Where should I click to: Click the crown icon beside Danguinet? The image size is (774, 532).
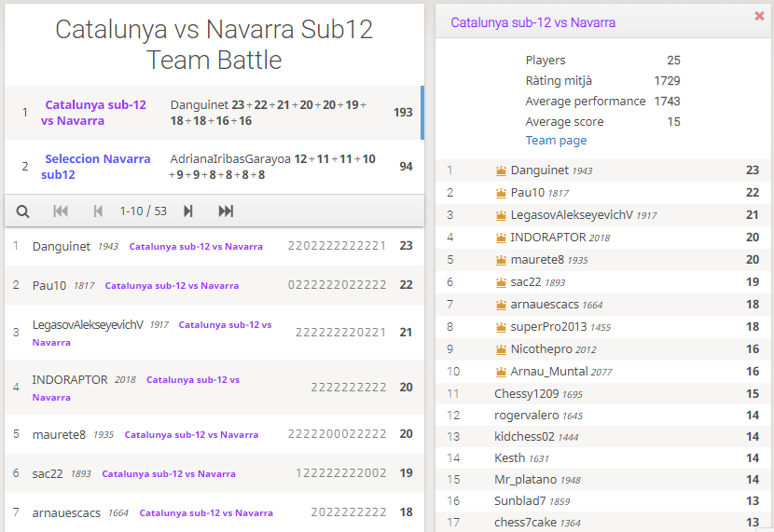(501, 171)
